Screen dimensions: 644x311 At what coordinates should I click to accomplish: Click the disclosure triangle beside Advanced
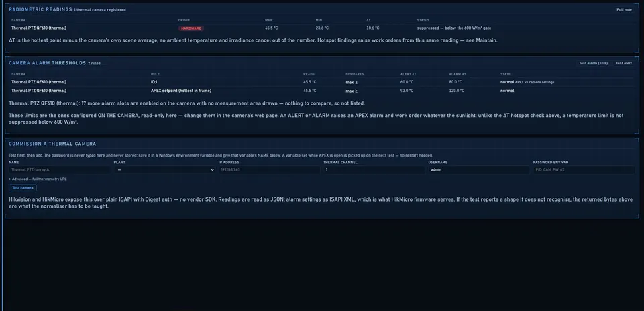tap(10, 179)
